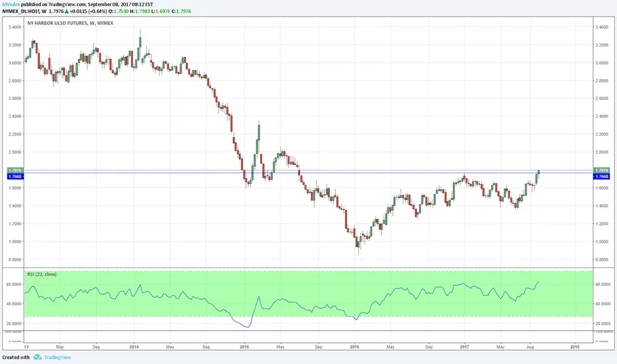
Task: Select the NYMEX_DL:HO1! symbol text in header
Action: [x=21, y=11]
